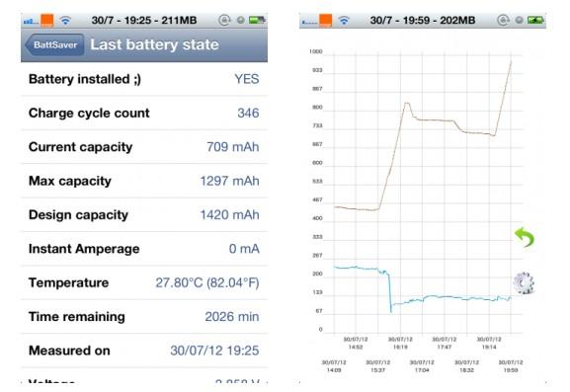Select the Max capacity 1297 mAh row
The image size is (570, 392).
144,181
